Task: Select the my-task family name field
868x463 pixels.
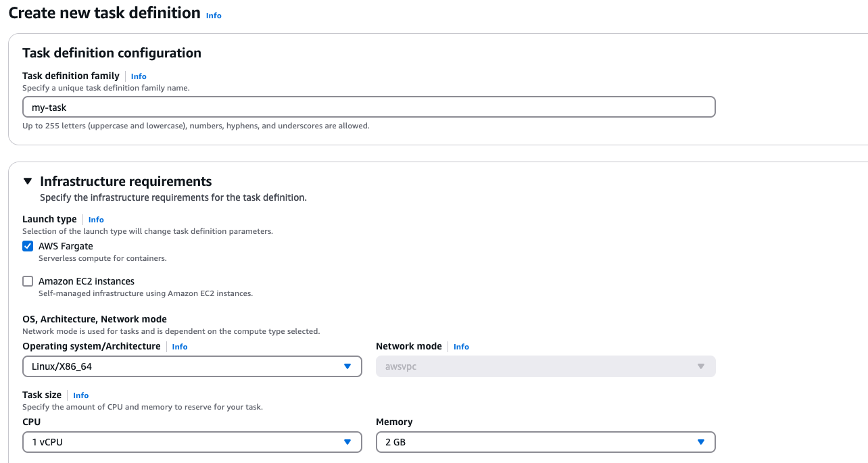Action: click(x=368, y=107)
